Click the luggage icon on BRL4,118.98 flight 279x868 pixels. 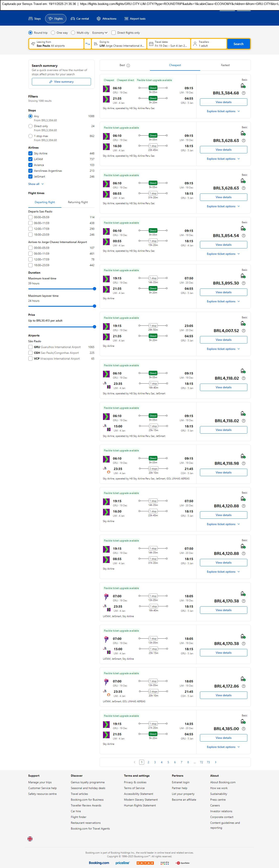(243, 456)
